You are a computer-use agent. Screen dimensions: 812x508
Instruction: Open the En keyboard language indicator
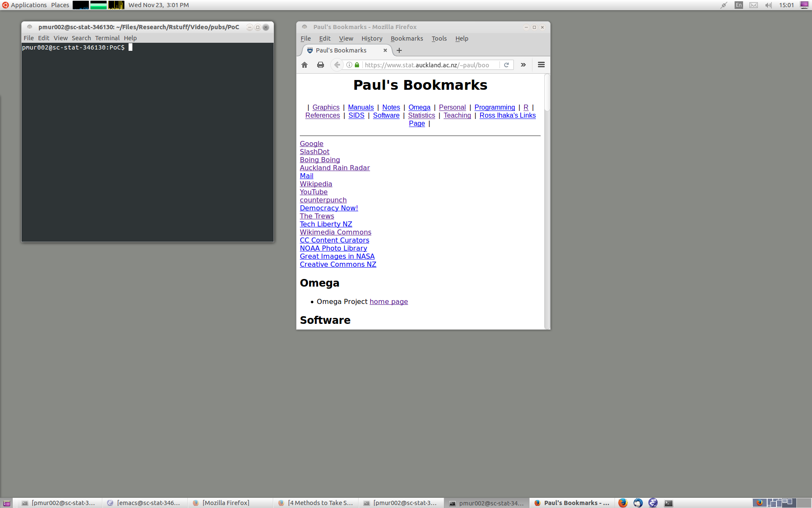pos(738,5)
